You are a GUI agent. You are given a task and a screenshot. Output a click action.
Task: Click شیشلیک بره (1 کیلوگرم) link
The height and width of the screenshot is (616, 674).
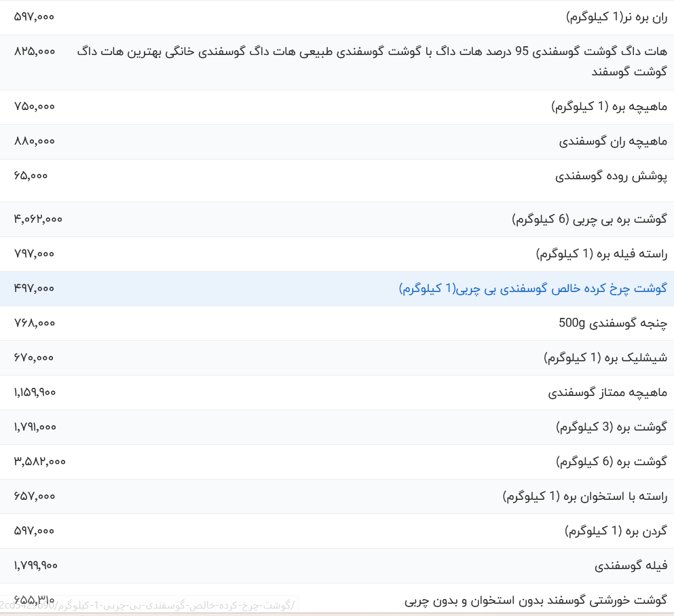(x=605, y=358)
